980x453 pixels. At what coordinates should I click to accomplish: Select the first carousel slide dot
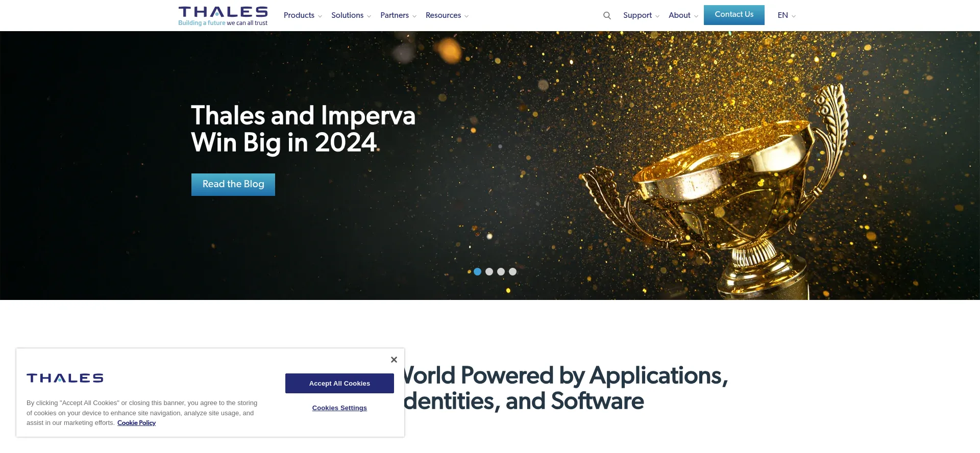(477, 271)
